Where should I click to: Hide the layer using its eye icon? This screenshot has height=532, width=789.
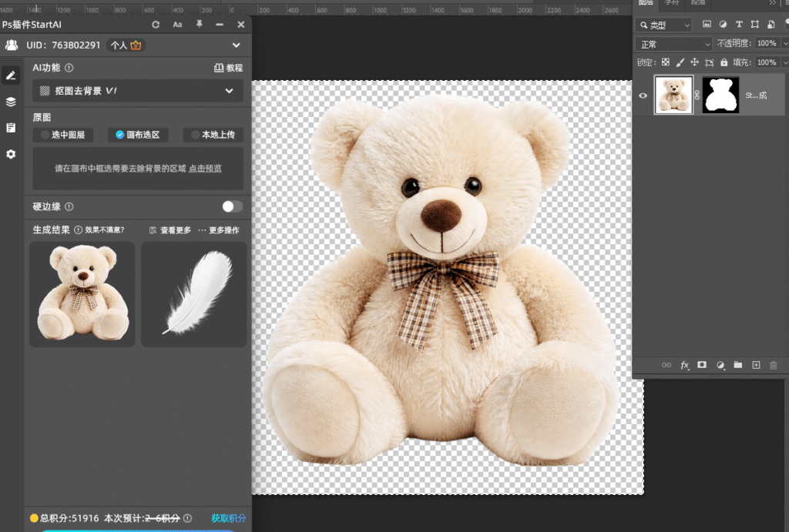click(643, 95)
